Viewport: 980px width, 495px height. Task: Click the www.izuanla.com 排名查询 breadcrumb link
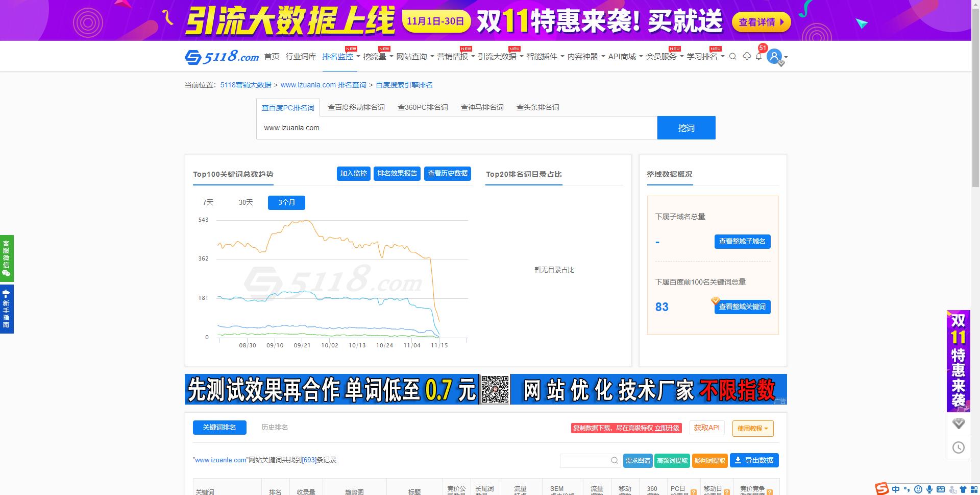tap(323, 85)
